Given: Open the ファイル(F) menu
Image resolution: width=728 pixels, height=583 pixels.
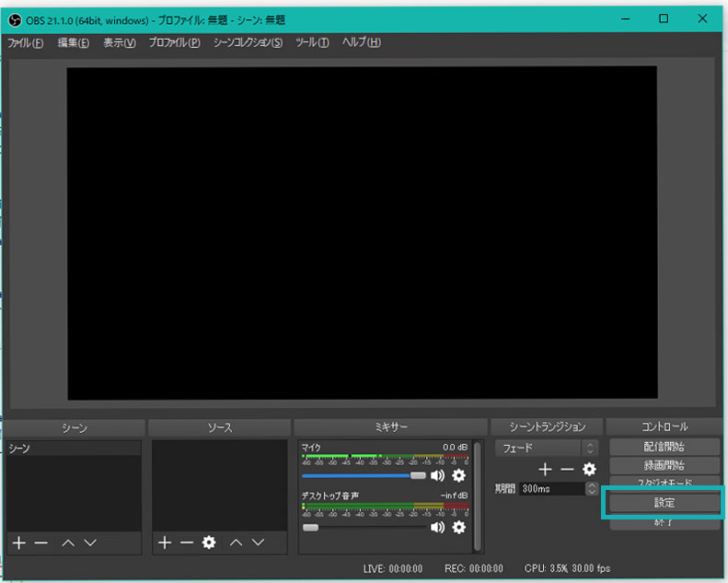Looking at the screenshot, I should (x=26, y=43).
